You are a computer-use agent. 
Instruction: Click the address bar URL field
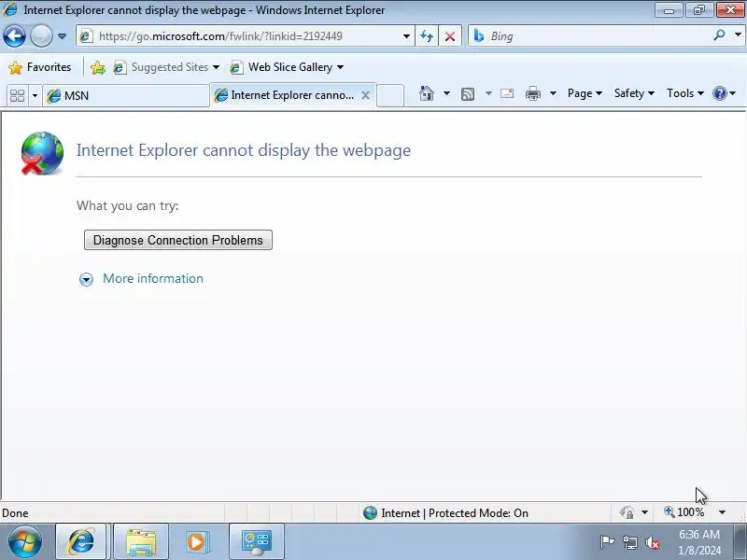(x=244, y=36)
